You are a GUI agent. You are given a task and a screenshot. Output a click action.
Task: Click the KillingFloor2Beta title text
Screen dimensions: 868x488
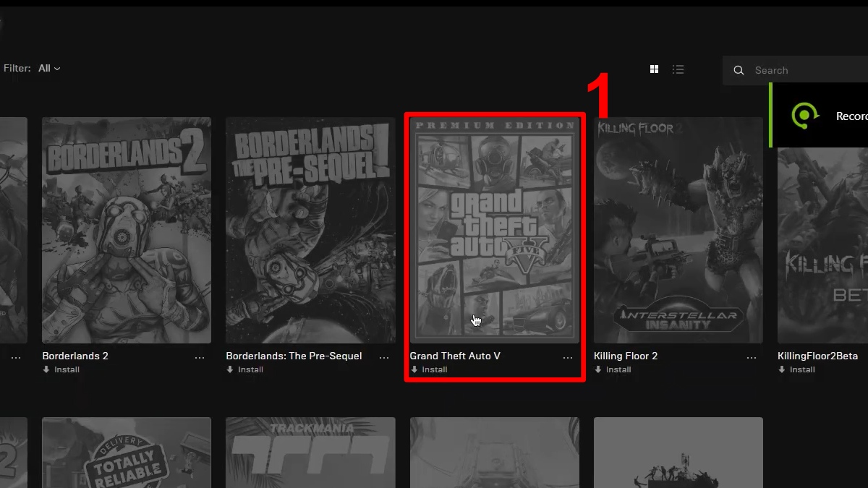point(817,356)
